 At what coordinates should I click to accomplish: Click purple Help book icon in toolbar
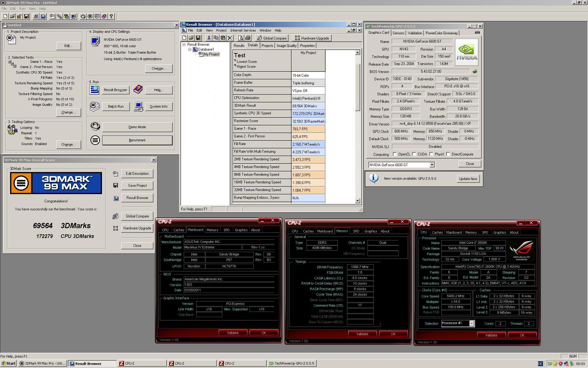pyautogui.click(x=104, y=17)
